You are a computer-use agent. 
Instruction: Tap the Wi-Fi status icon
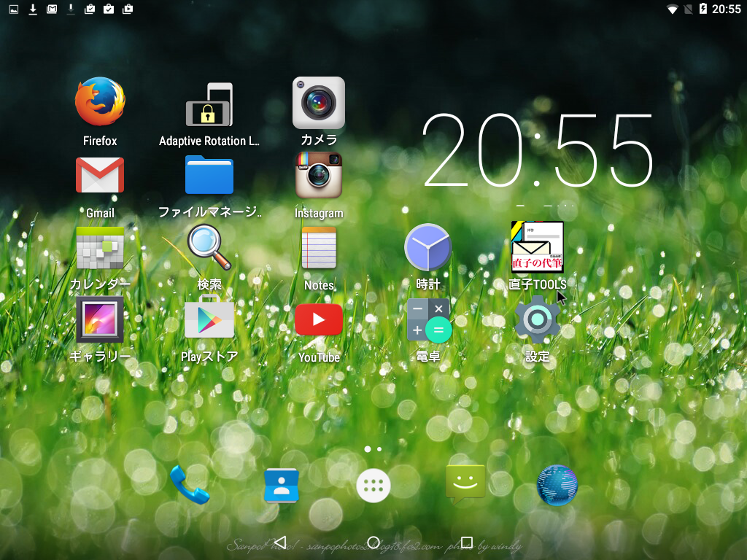(672, 9)
